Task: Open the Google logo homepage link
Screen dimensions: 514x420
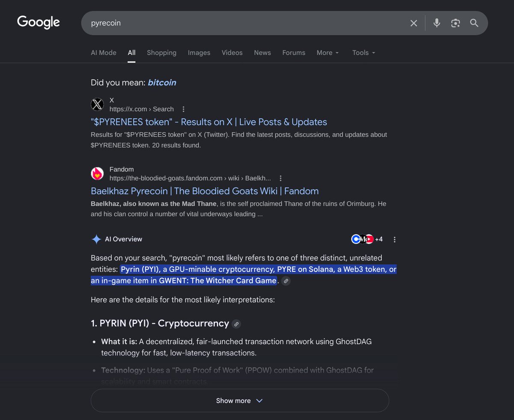Action: [39, 22]
